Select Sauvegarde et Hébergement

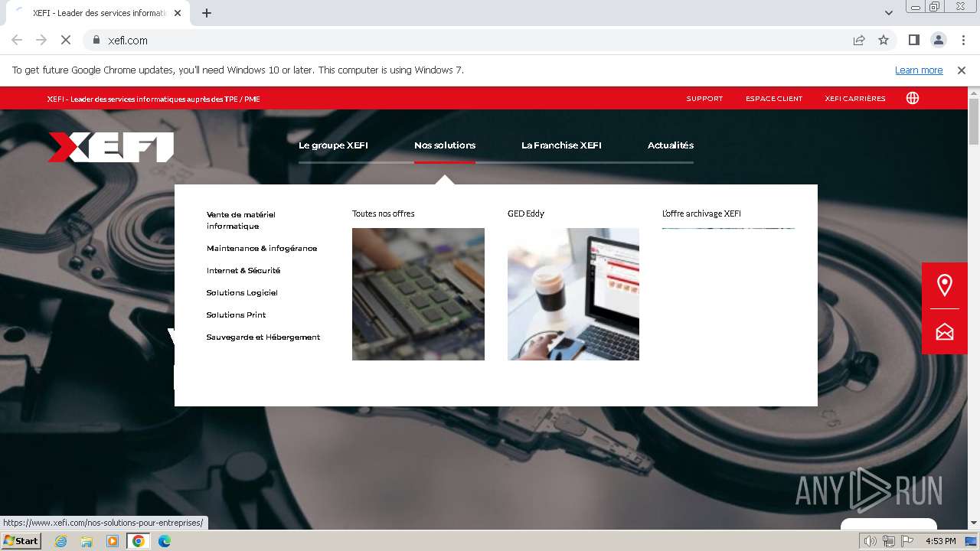click(263, 337)
